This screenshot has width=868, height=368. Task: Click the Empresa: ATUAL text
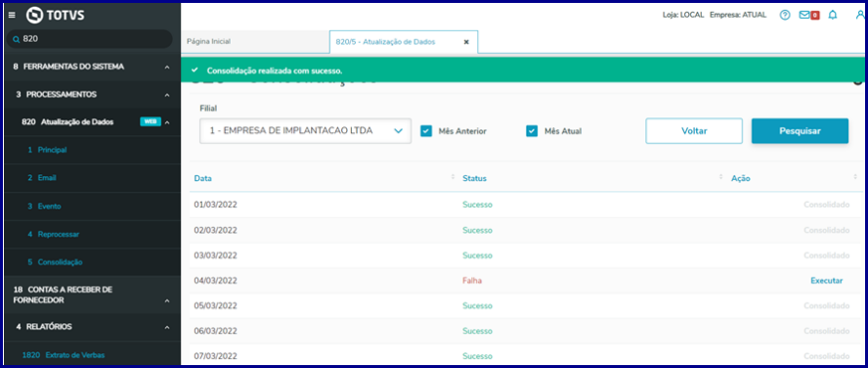tap(738, 15)
